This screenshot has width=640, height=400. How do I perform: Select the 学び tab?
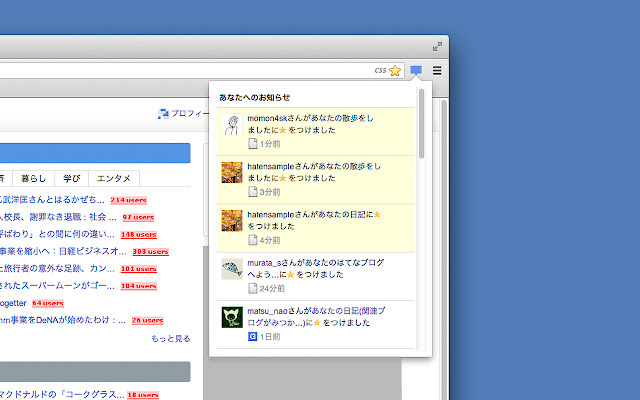71,178
